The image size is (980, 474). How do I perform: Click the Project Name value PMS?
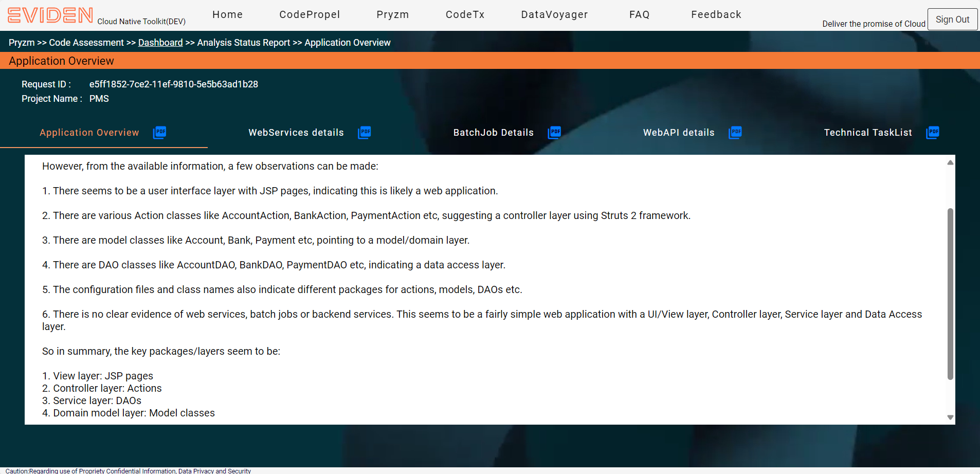pos(99,99)
